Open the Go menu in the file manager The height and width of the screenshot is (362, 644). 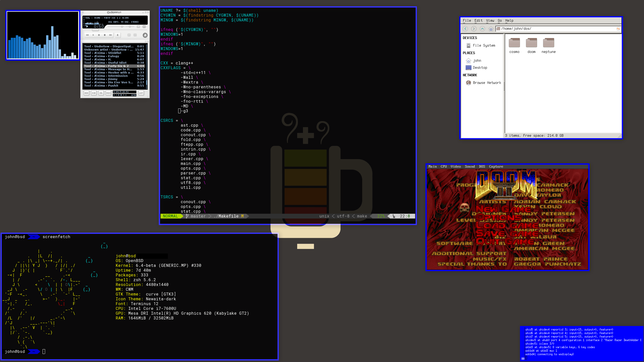click(500, 20)
